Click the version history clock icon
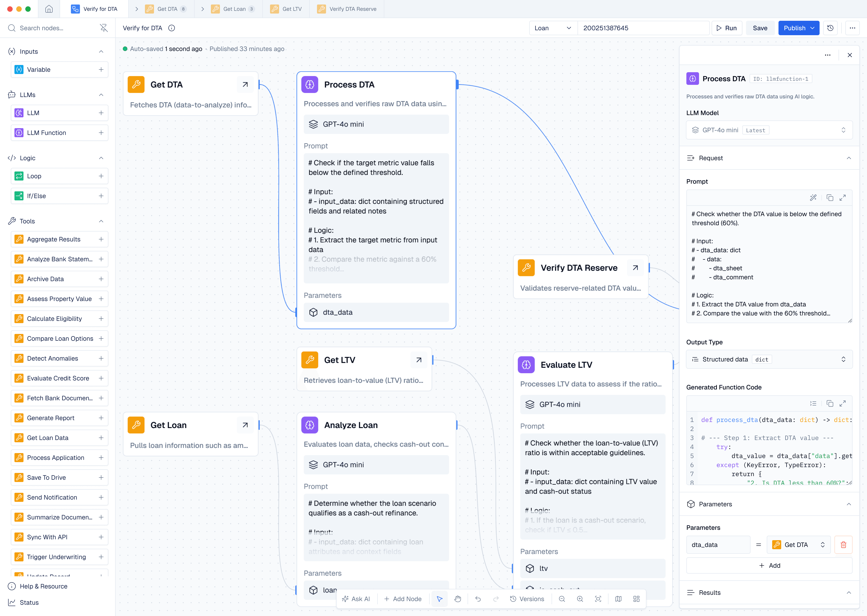 click(x=830, y=28)
